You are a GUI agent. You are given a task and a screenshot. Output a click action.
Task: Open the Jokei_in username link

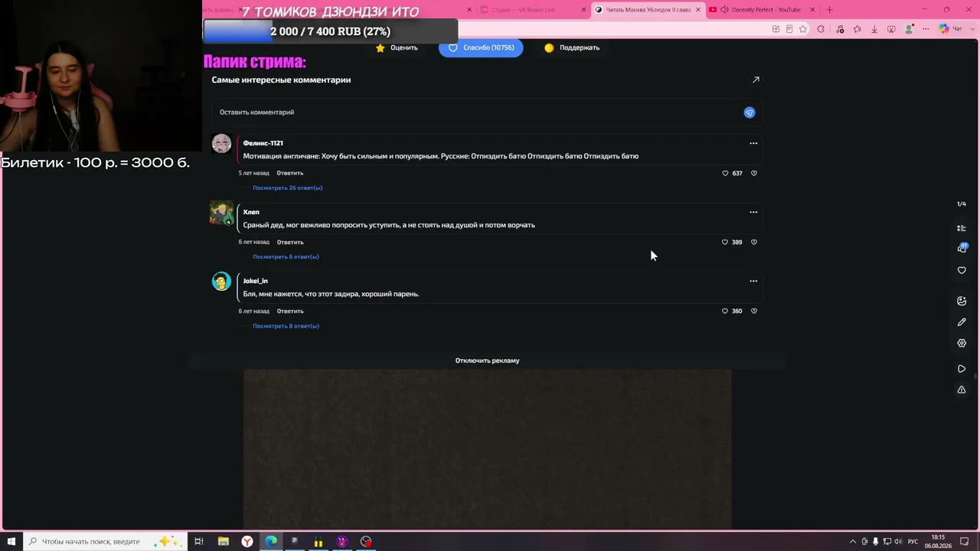[256, 281]
